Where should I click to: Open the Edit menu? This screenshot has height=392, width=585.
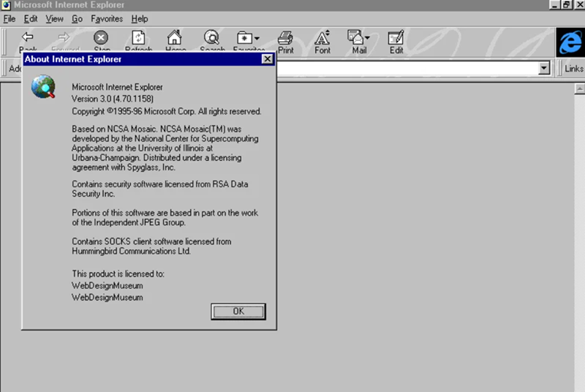(31, 18)
